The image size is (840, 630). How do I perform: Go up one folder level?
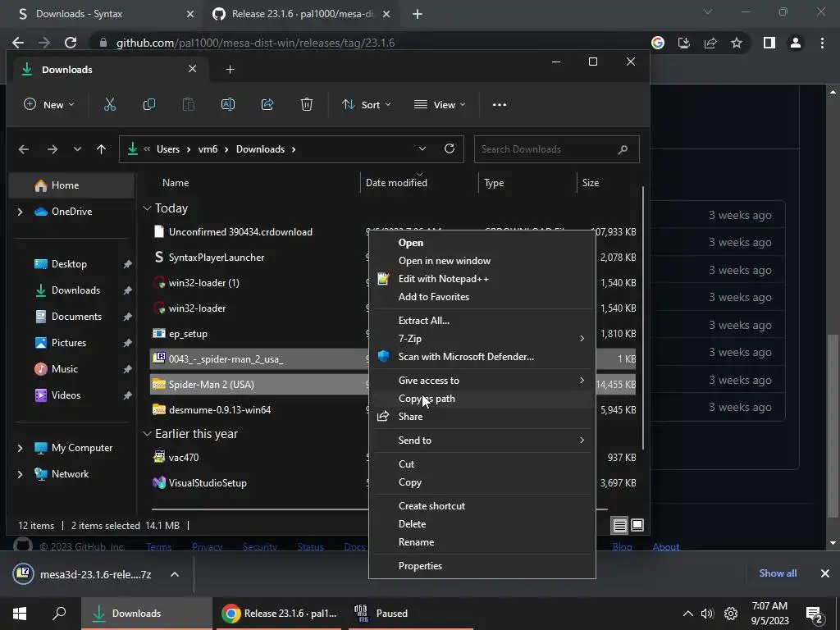101,149
